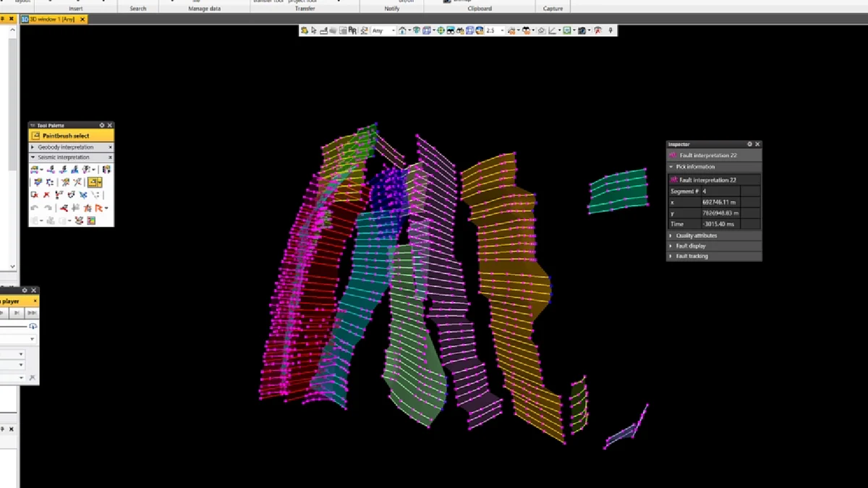Open Inspector settings gear

point(749,144)
